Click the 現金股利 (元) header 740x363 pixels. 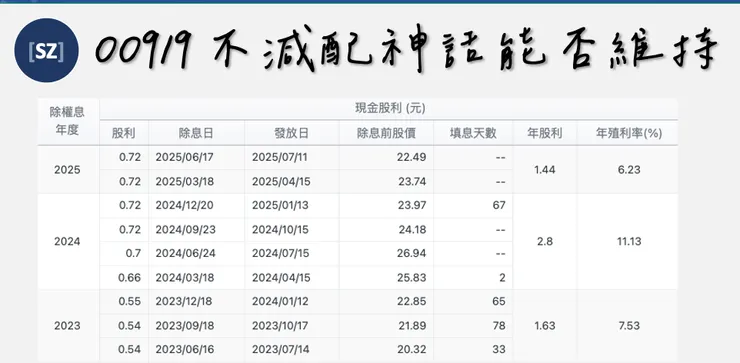click(390, 109)
